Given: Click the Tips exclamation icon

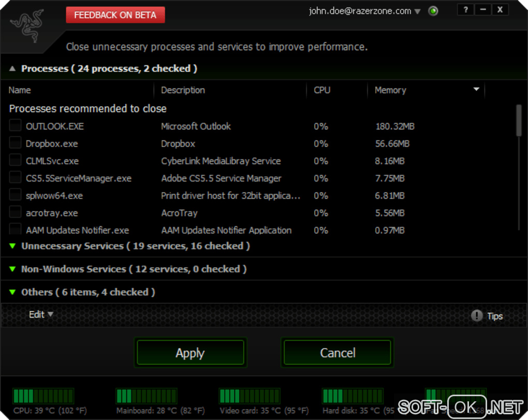Looking at the screenshot, I should click(476, 315).
